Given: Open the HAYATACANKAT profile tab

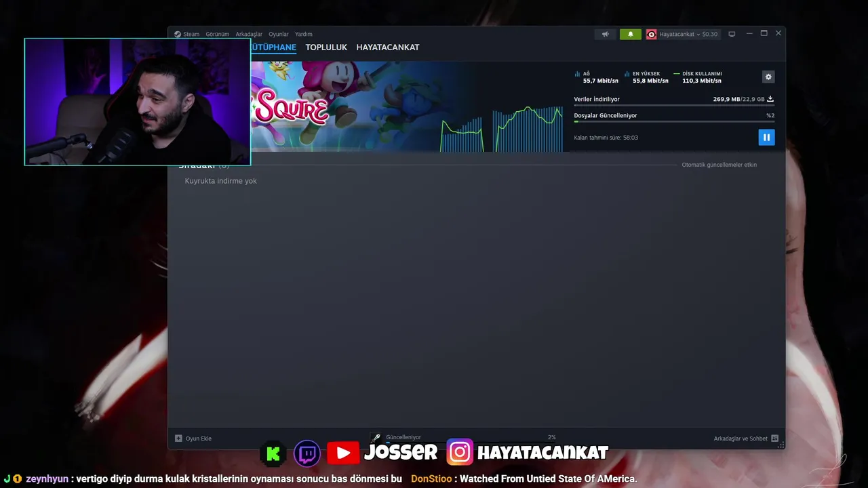Looking at the screenshot, I should pyautogui.click(x=388, y=47).
